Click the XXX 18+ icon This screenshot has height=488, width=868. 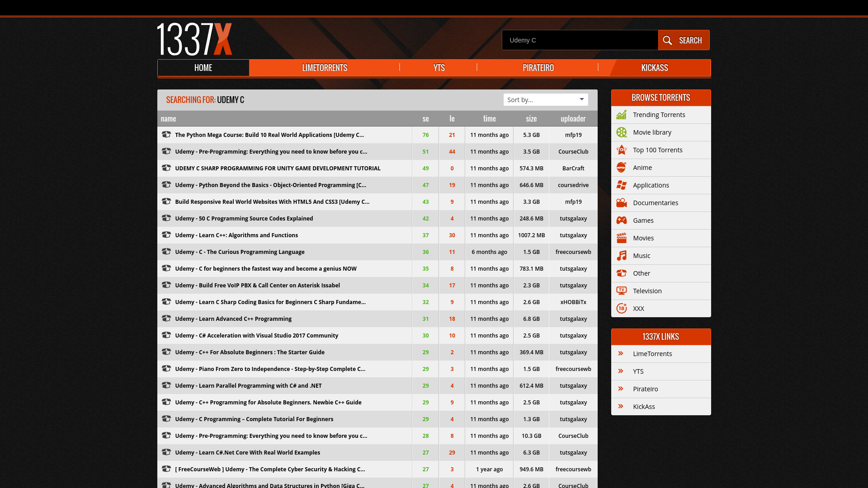click(x=622, y=309)
